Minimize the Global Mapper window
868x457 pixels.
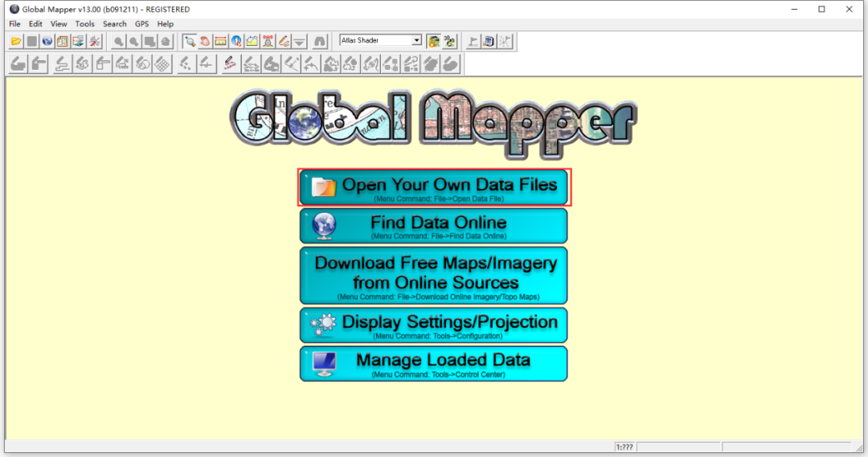(794, 9)
